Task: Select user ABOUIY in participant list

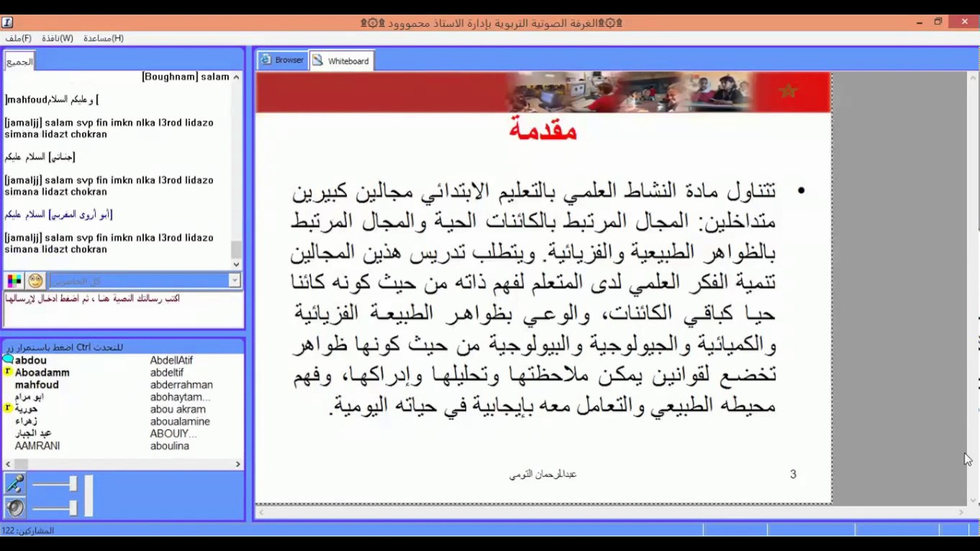Action: (x=173, y=433)
